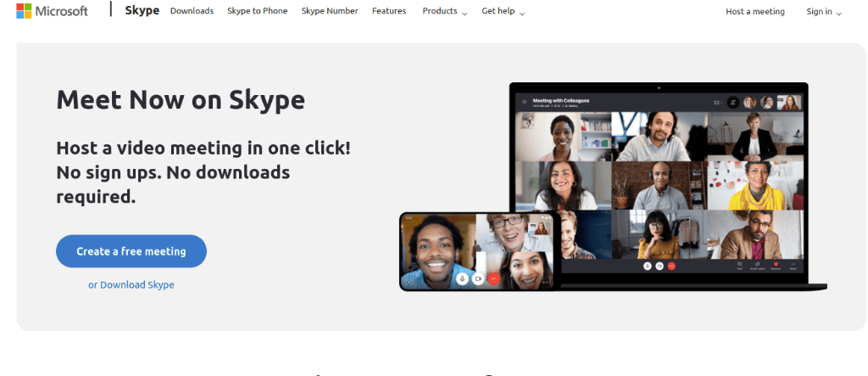The height and width of the screenshot is (376, 868).
Task: Click the laptop's red end call icon
Action: pos(671,267)
